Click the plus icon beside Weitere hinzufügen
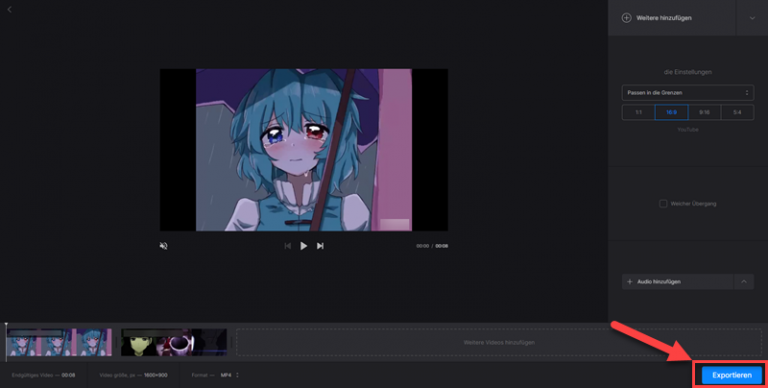768x388 pixels. (x=626, y=18)
